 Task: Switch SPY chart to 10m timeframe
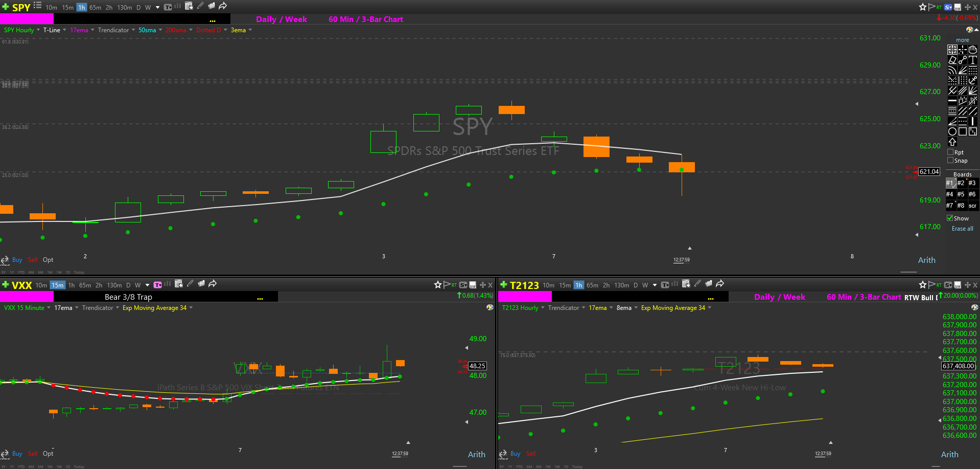(x=51, y=8)
